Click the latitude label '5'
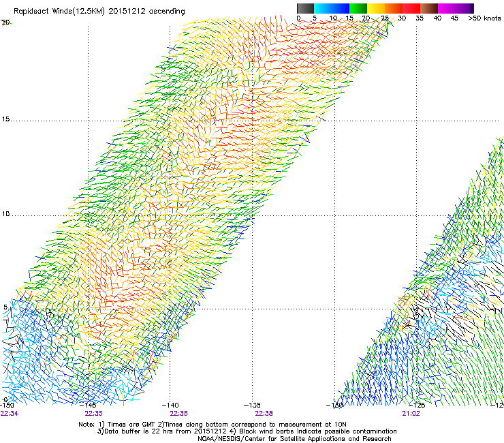This screenshot has height=443, width=504. [x=5, y=307]
